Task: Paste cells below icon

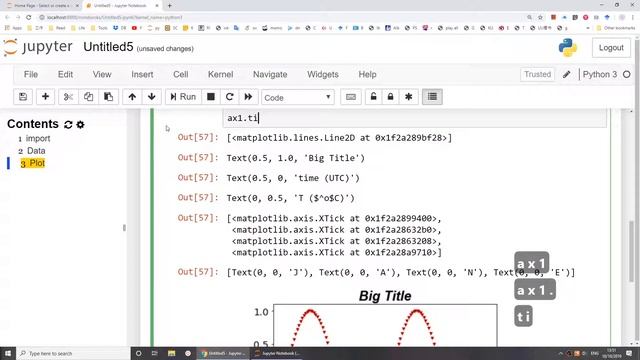Action: point(108,97)
